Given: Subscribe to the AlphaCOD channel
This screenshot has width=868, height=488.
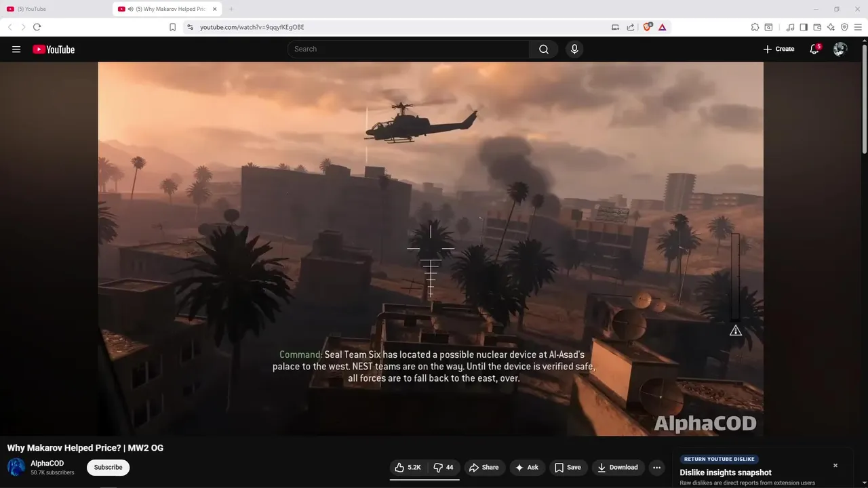Looking at the screenshot, I should (108, 467).
